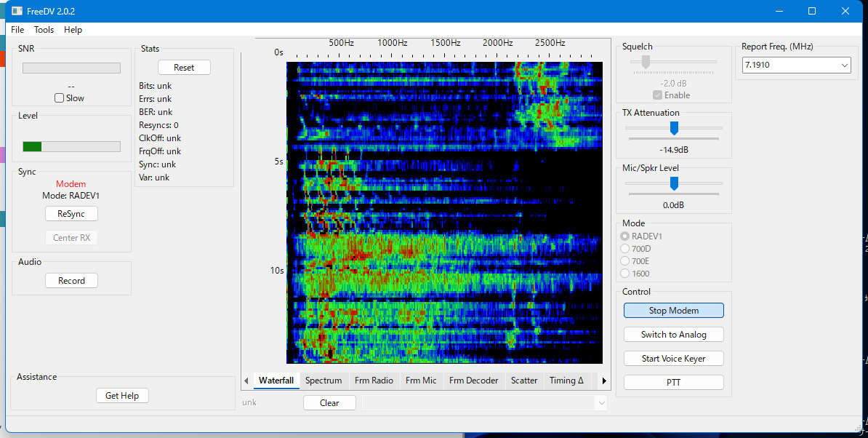Open the Report Freq. dropdown
The image size is (868, 438).
point(844,65)
